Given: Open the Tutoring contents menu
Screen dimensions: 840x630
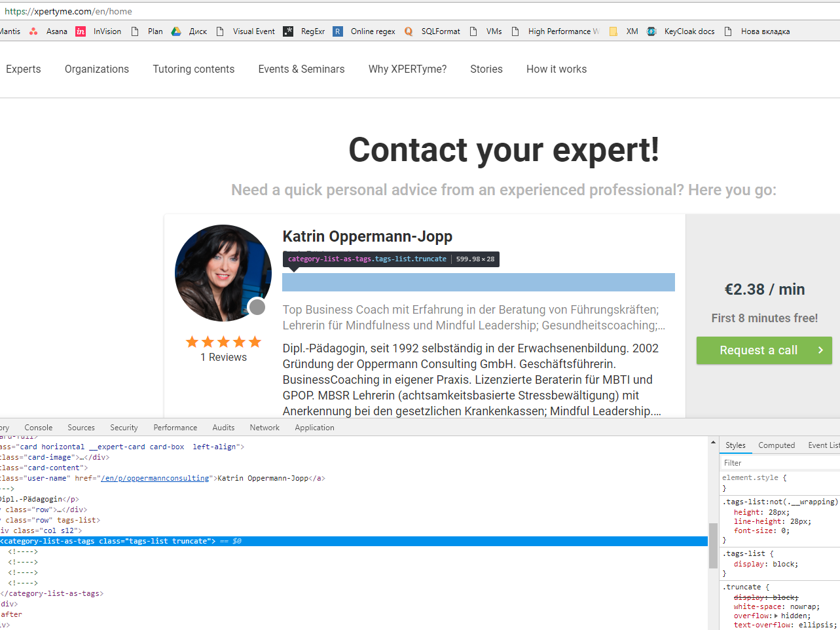Looking at the screenshot, I should point(193,69).
